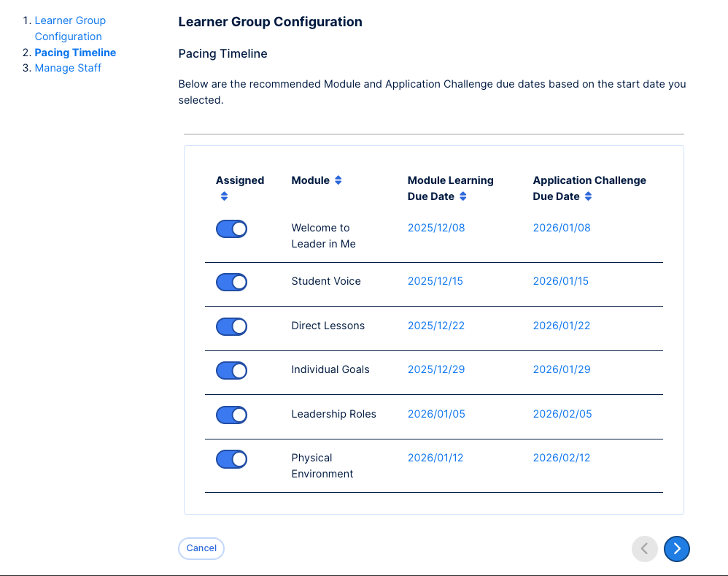728x576 pixels.
Task: Go to the next step arrow button
Action: tap(676, 548)
